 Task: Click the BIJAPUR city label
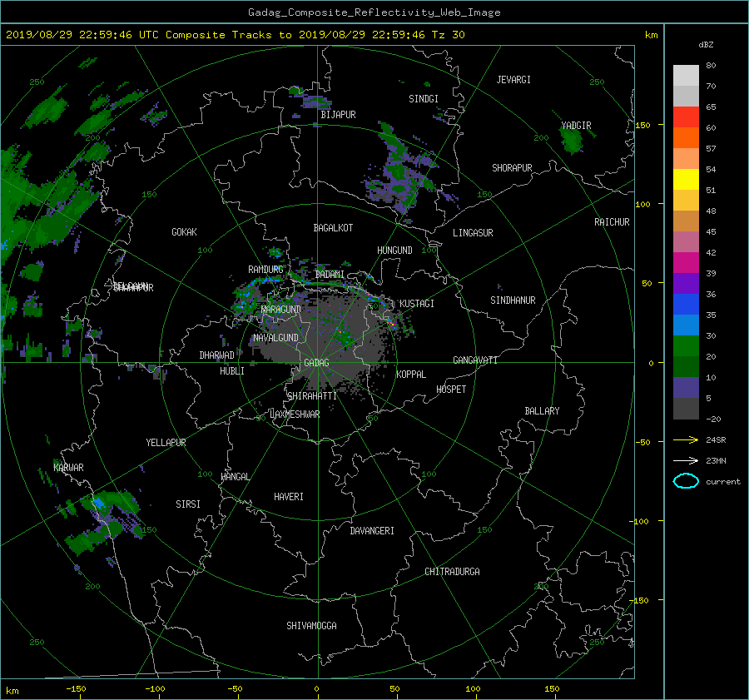(338, 115)
